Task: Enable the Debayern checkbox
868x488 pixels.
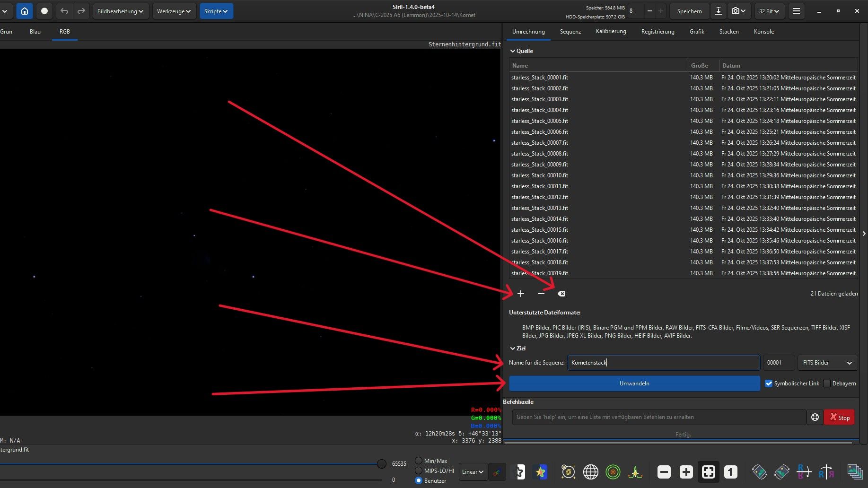Action: click(827, 383)
